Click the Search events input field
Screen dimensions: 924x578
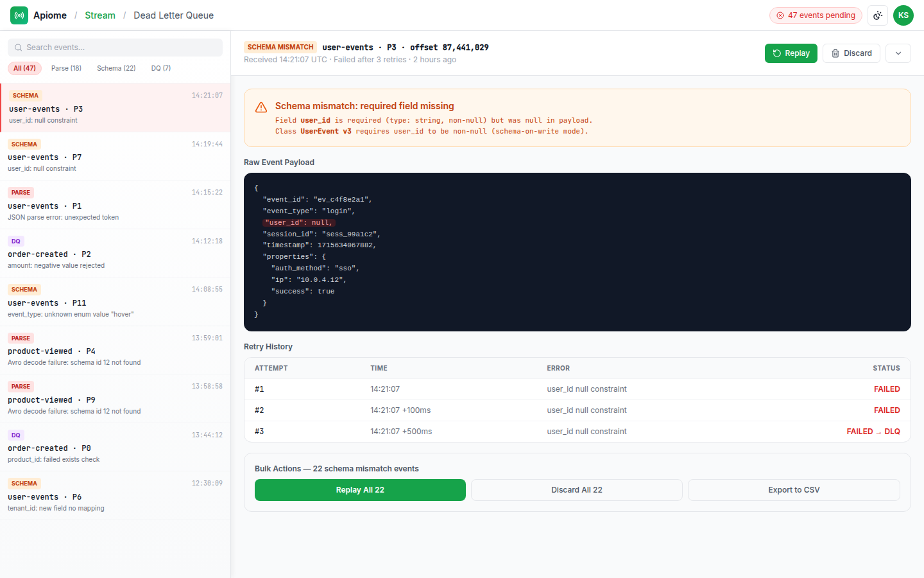(x=116, y=48)
